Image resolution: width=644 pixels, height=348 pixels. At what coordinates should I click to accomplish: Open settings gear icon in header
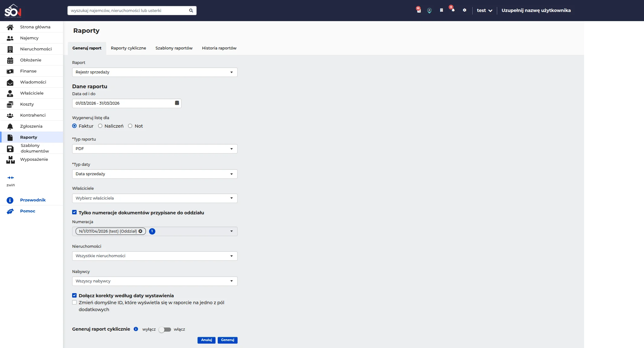pos(464,10)
